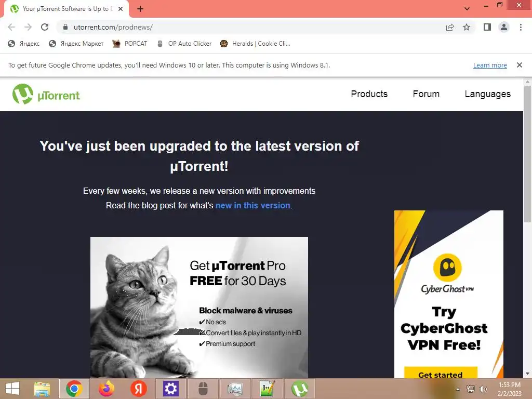Open Notepad++ from the taskbar
532x399 pixels.
point(268,389)
